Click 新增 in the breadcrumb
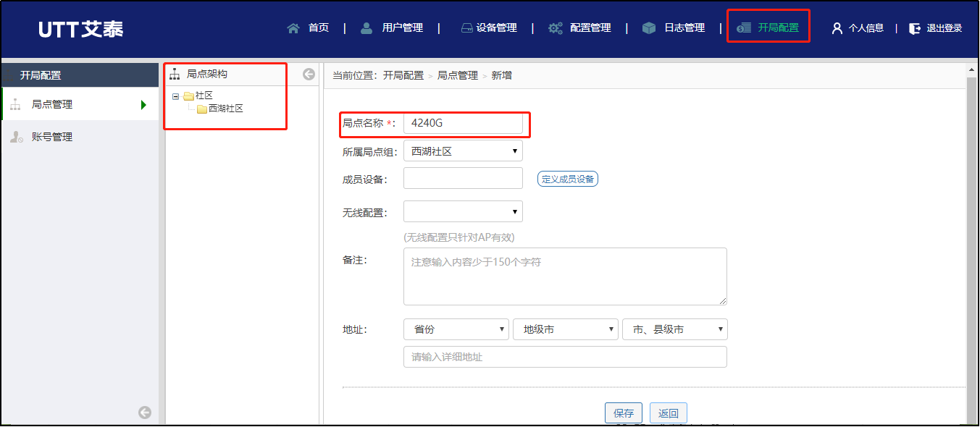This screenshot has height=427, width=980. click(502, 75)
